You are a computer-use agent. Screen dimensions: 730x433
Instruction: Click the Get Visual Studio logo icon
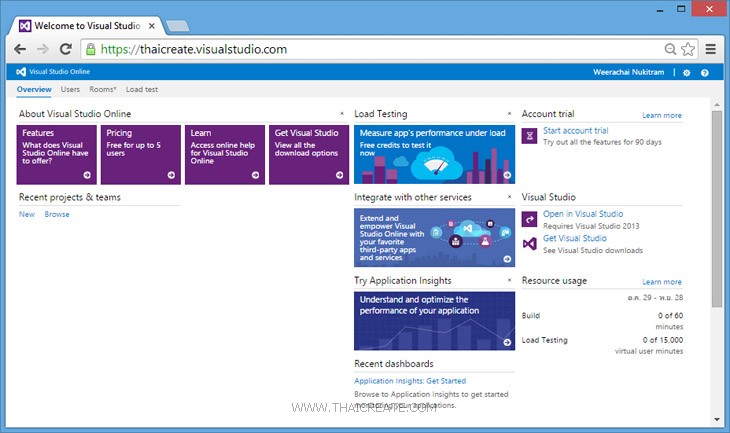[529, 244]
